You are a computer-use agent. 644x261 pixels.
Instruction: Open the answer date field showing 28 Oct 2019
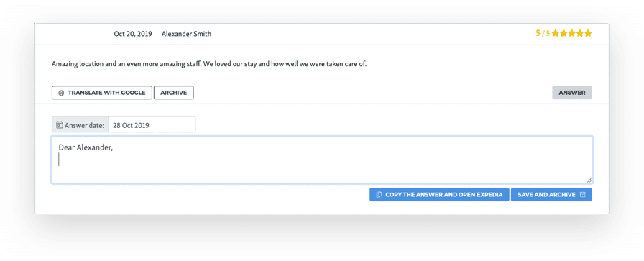(x=152, y=125)
